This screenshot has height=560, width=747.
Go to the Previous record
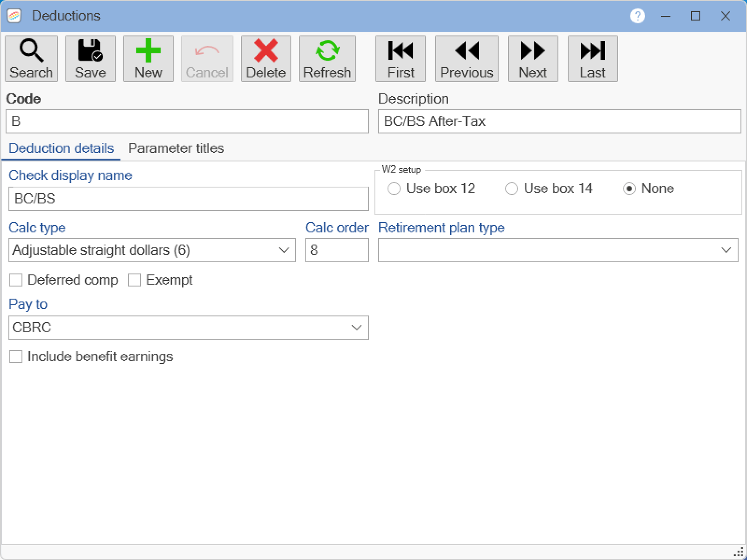(466, 59)
